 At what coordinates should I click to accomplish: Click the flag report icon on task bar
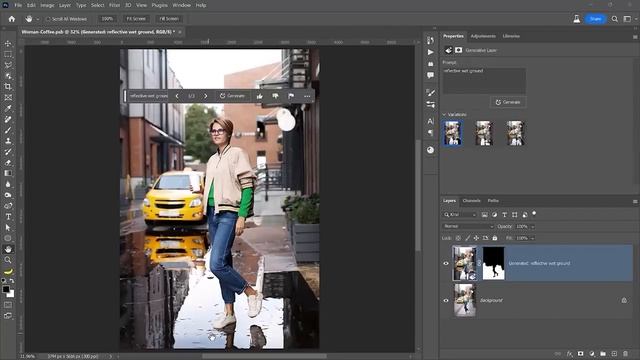(x=291, y=96)
